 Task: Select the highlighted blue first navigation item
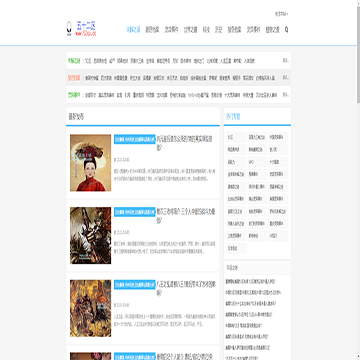point(133,30)
